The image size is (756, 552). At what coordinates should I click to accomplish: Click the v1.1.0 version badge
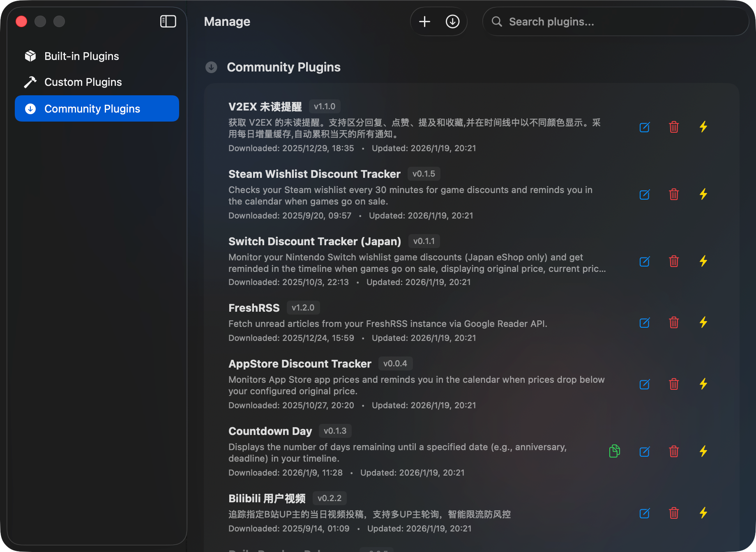[x=325, y=106]
